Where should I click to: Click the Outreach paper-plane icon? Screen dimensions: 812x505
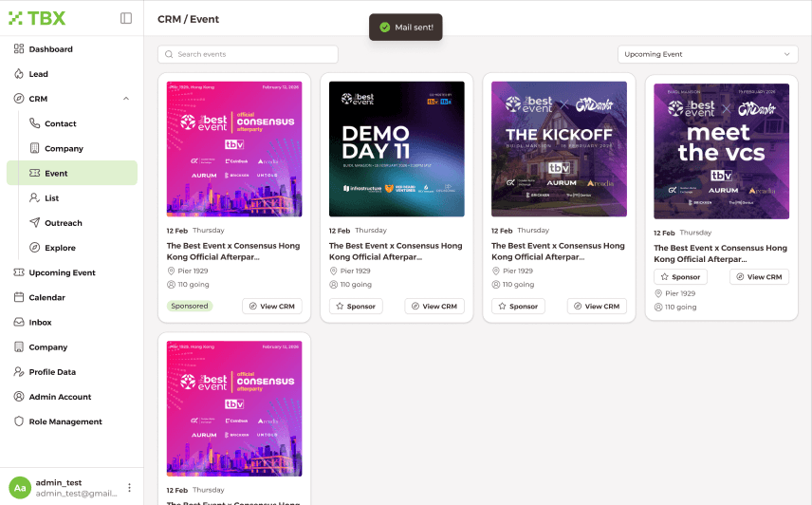click(35, 223)
